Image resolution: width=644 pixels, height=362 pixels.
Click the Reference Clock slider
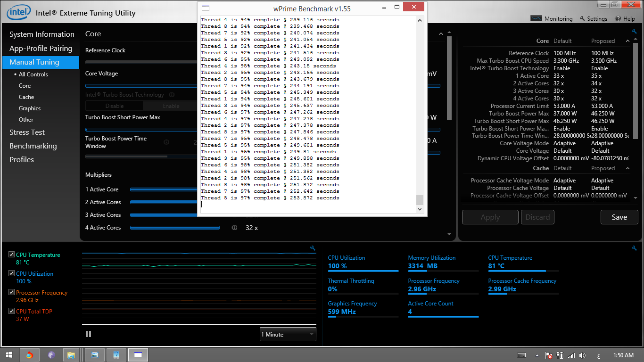tap(141, 62)
